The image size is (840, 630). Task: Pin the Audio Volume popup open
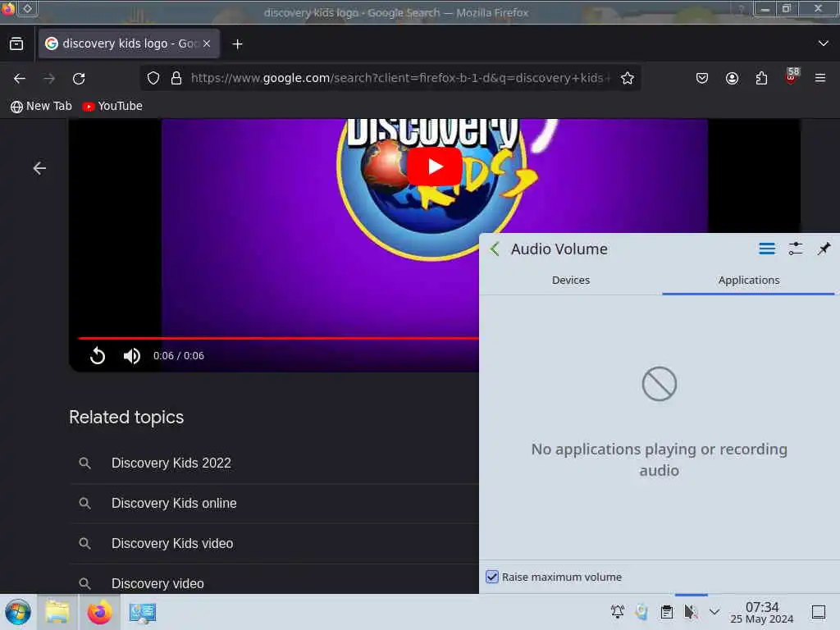[824, 249]
